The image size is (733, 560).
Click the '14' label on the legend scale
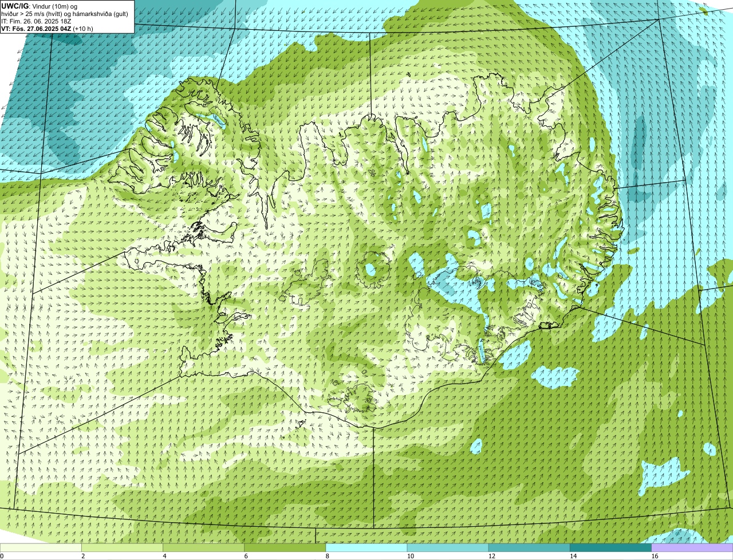pos(573,556)
